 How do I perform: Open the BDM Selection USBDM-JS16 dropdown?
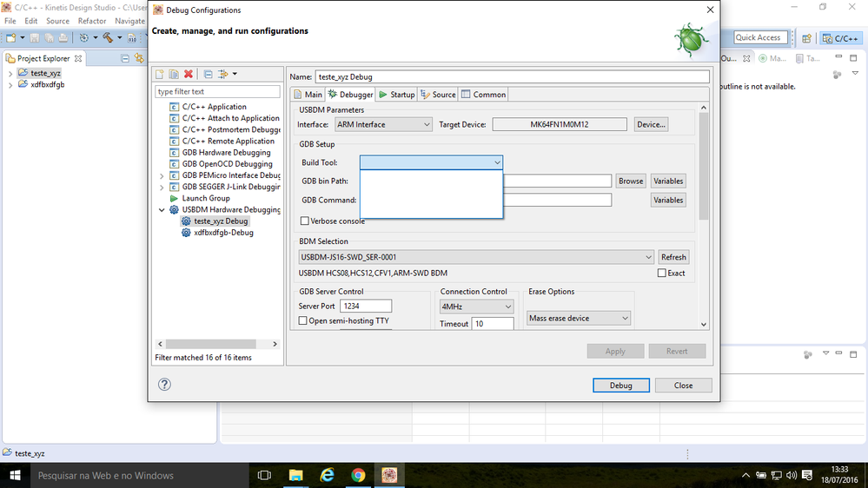tap(476, 257)
